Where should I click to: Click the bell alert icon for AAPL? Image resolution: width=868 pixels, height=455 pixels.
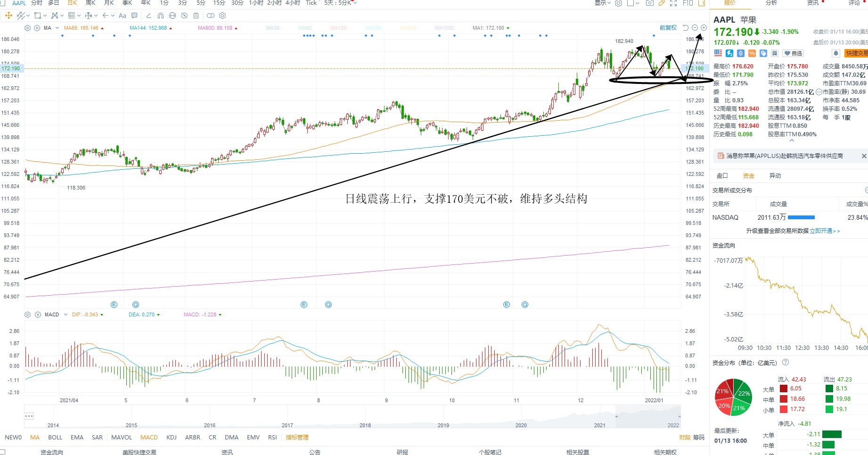click(835, 53)
